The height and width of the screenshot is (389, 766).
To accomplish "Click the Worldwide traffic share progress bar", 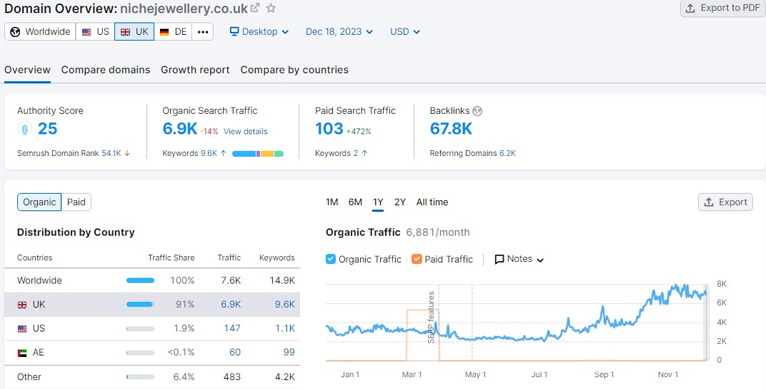I will [x=140, y=281].
